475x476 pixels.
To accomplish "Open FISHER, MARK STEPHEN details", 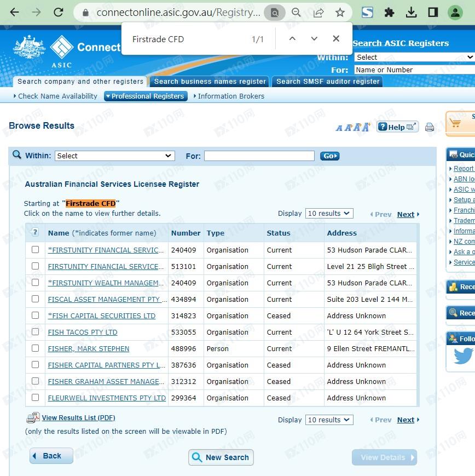I will point(89,348).
